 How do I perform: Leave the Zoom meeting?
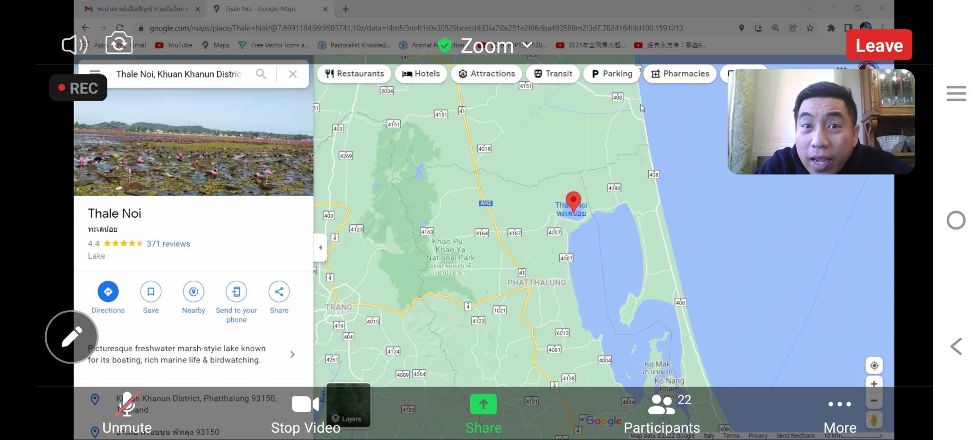point(879,45)
